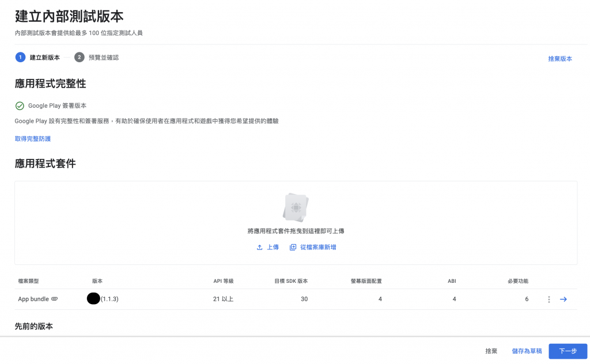Open the 取得完整防護 link
Image resolution: width=590 pixels, height=364 pixels.
[x=33, y=139]
